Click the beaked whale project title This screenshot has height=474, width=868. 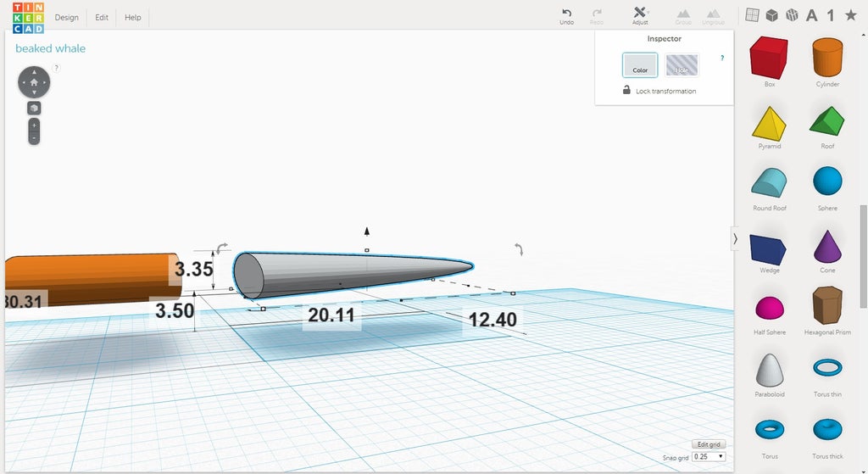(50, 48)
